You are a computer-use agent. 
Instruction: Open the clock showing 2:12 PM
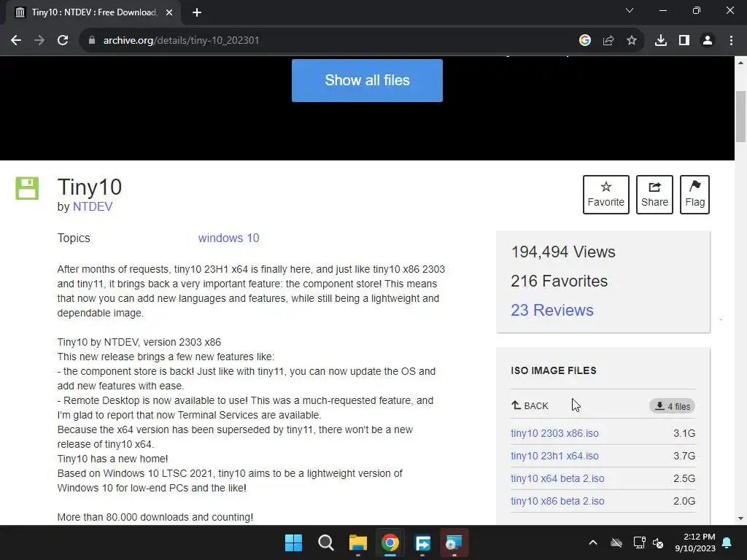click(x=695, y=542)
